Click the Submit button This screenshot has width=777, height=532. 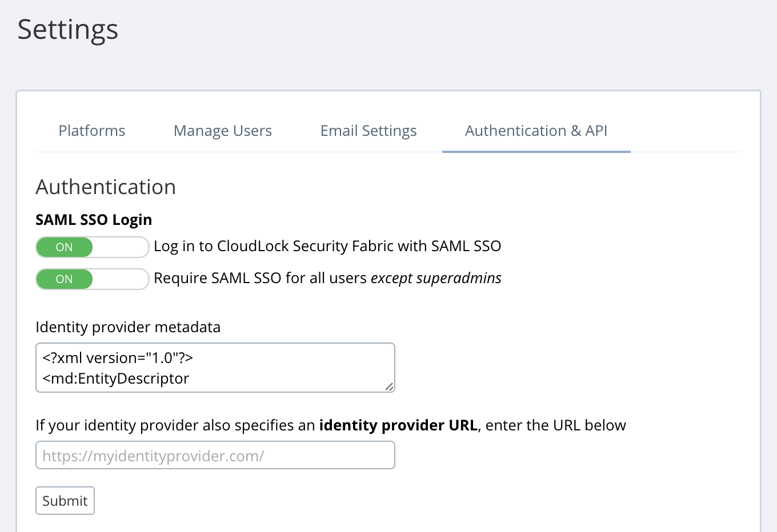click(65, 500)
